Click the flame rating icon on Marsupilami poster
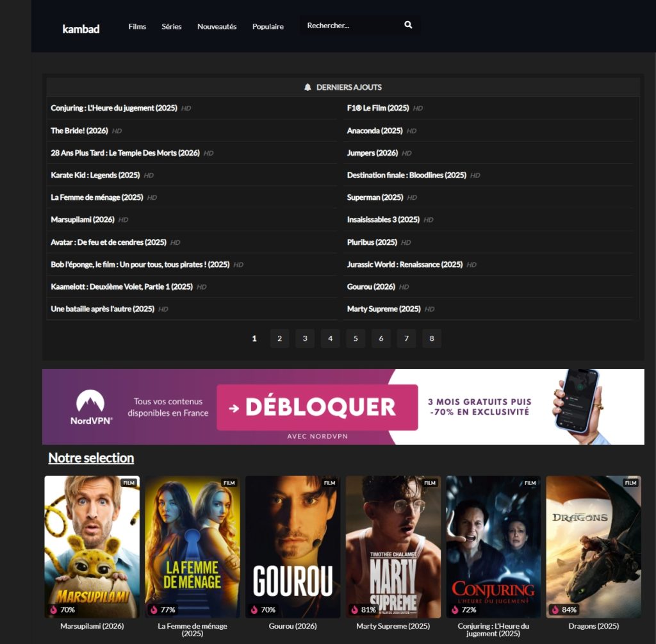656x644 pixels. 53,610
